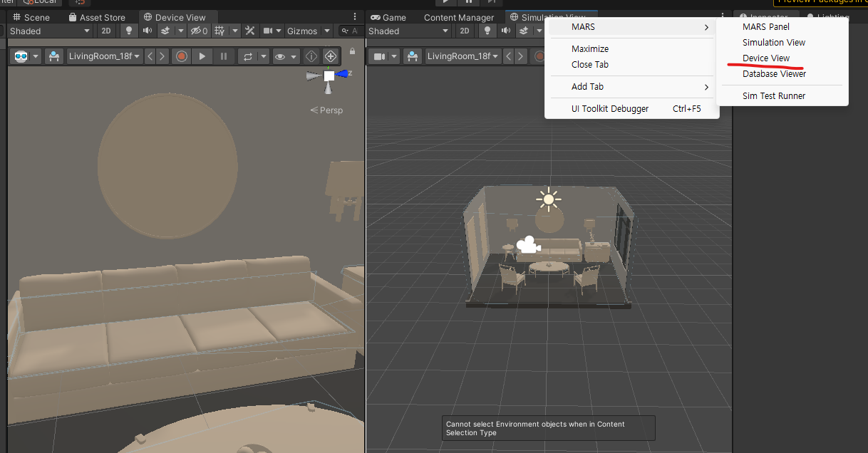
Task: Go to previous environment in Simulation View
Action: pyautogui.click(x=510, y=56)
